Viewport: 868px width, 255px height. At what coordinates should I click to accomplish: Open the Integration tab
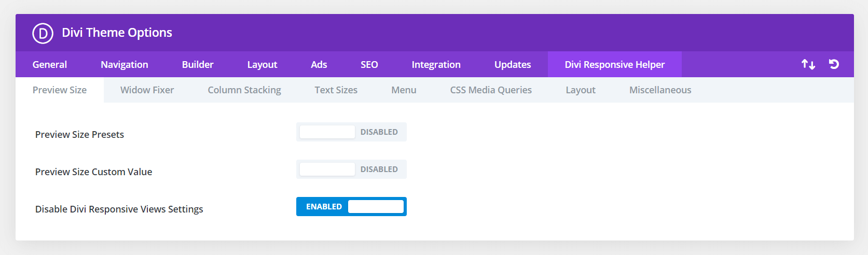pyautogui.click(x=436, y=64)
